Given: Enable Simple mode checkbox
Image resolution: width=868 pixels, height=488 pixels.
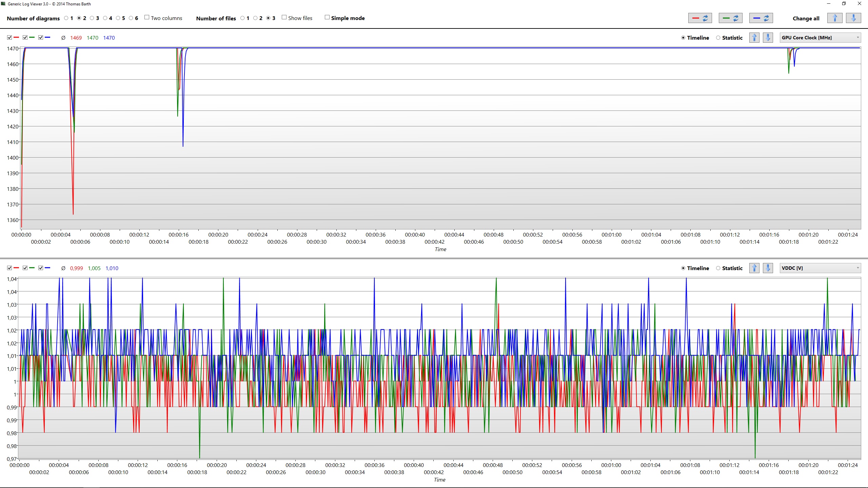Looking at the screenshot, I should 327,17.
